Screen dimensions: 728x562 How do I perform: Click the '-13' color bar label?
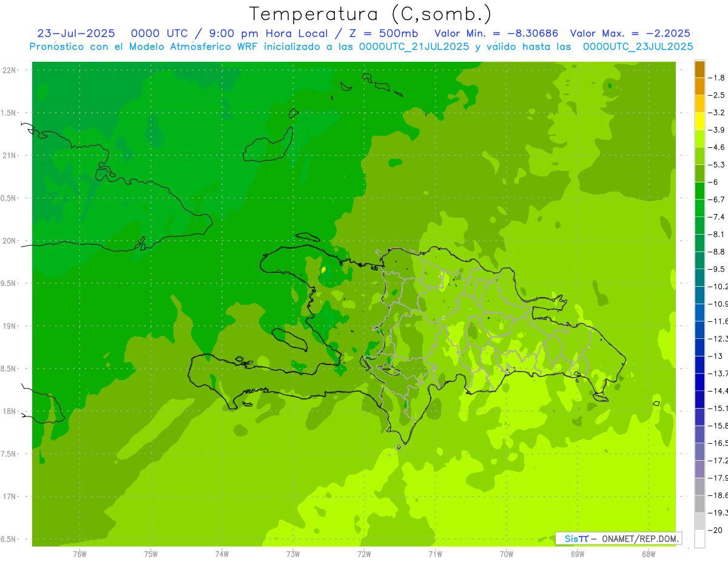point(715,356)
